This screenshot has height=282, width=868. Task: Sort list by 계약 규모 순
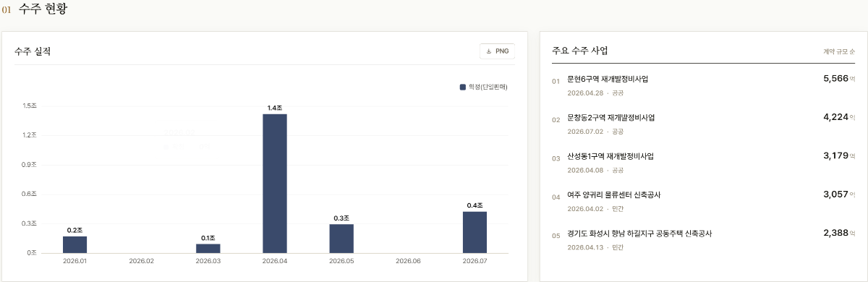(839, 52)
